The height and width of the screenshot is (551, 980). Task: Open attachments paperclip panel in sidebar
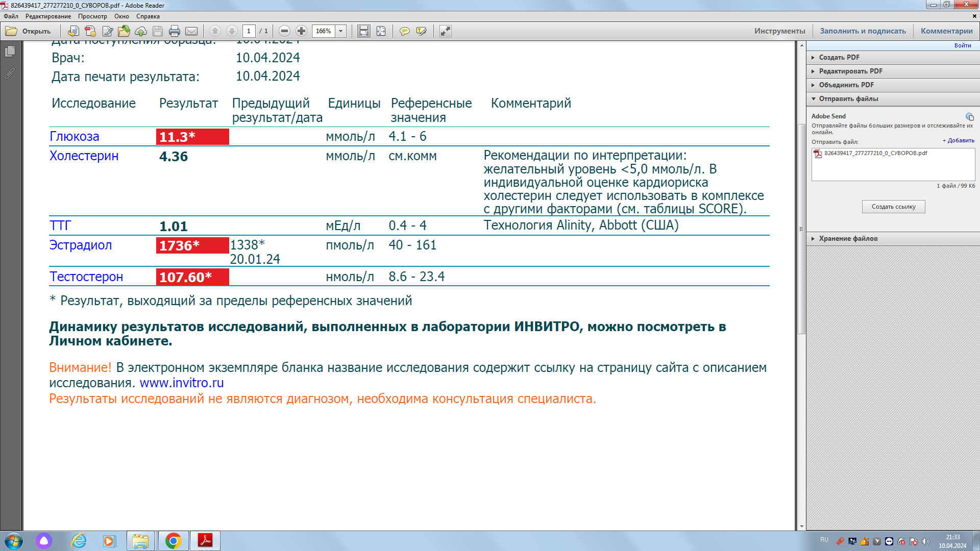click(10, 73)
